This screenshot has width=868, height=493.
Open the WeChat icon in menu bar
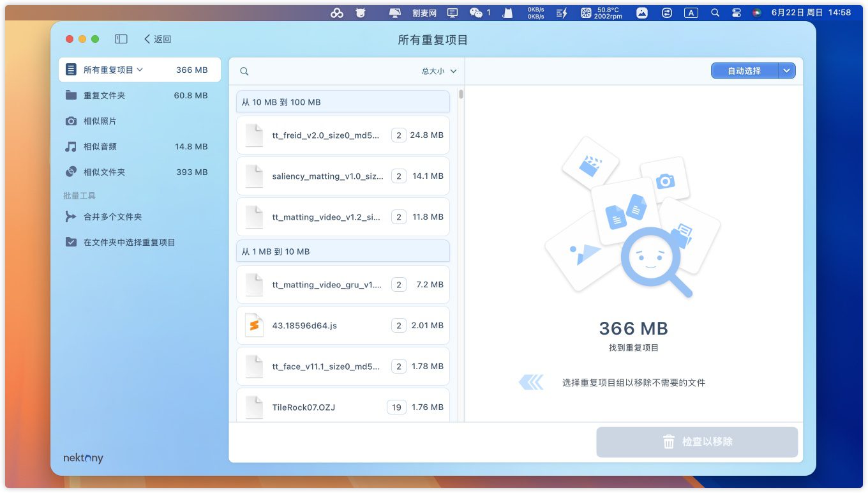[475, 13]
